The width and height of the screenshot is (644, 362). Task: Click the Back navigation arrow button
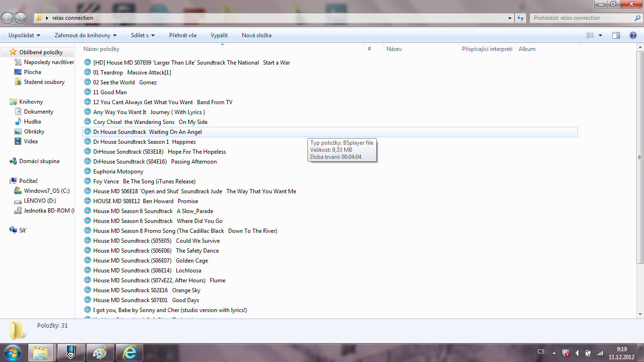point(8,18)
